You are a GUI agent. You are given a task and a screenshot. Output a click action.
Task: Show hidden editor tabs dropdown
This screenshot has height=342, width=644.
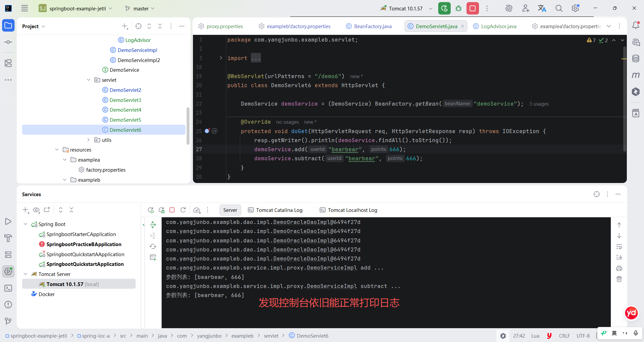[609, 26]
